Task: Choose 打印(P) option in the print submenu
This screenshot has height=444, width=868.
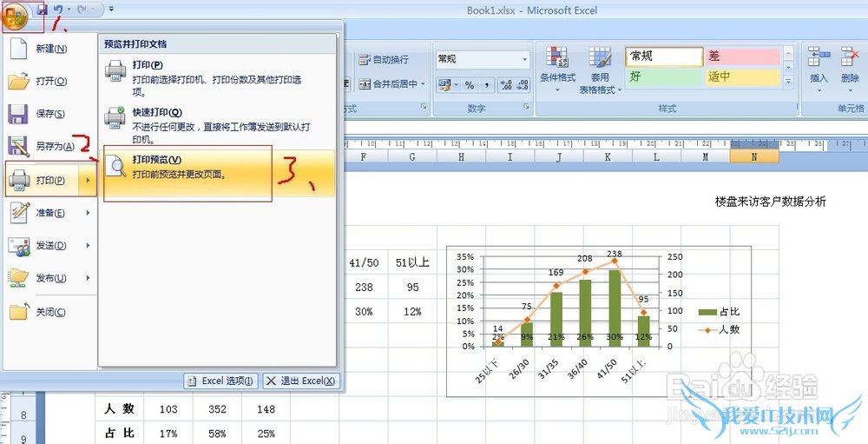Action: [x=218, y=77]
